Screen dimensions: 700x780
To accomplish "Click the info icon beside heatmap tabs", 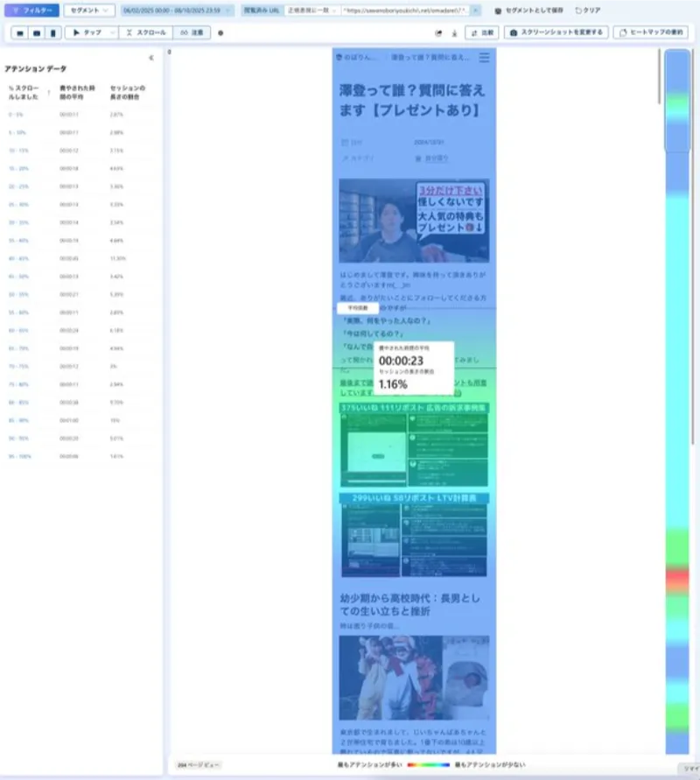I will 220,33.
